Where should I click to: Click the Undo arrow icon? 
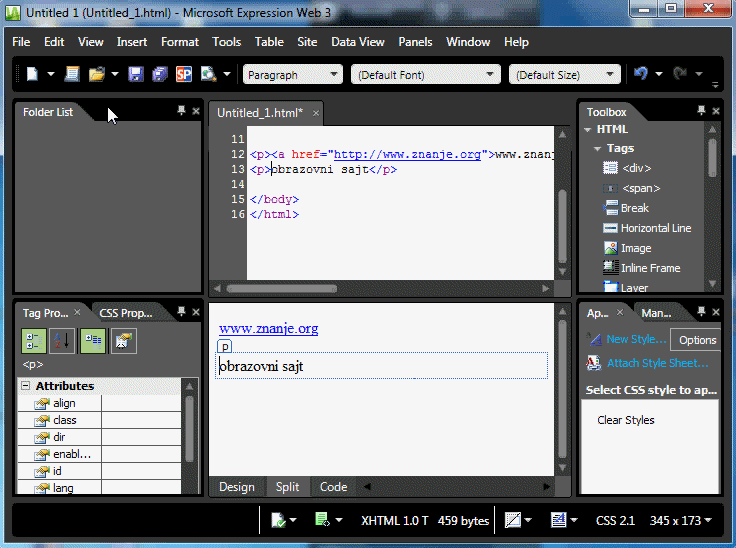point(641,74)
